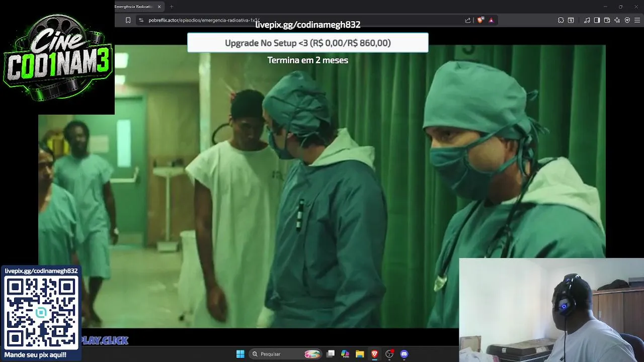
Task: Open Brave Shields lion icon
Action: click(x=480, y=20)
